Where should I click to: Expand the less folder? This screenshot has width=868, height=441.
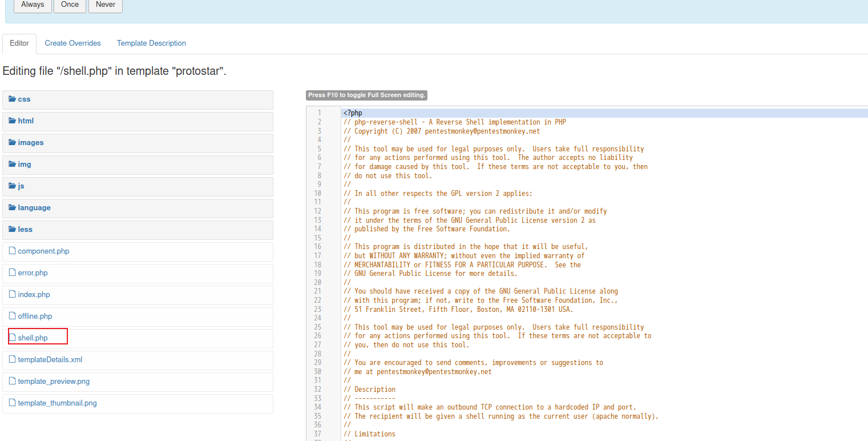point(138,230)
